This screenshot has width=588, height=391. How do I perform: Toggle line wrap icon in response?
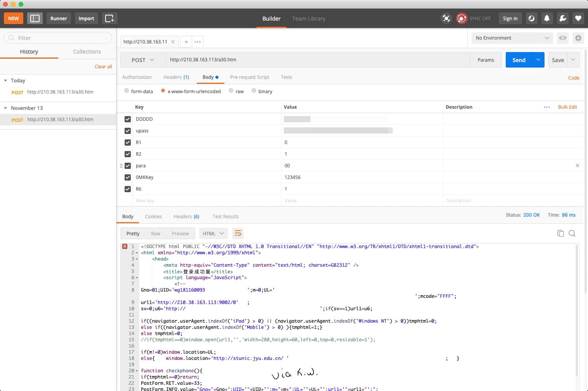[238, 233]
